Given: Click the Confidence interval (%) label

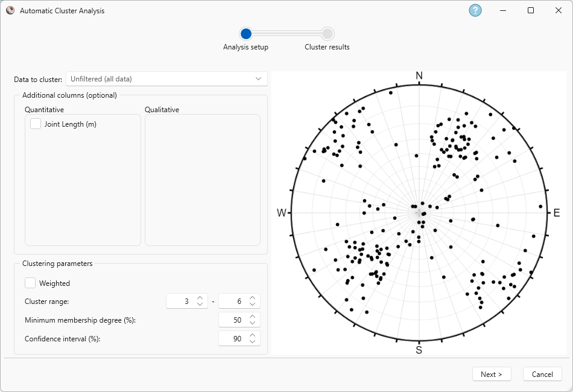Looking at the screenshot, I should [x=63, y=339].
